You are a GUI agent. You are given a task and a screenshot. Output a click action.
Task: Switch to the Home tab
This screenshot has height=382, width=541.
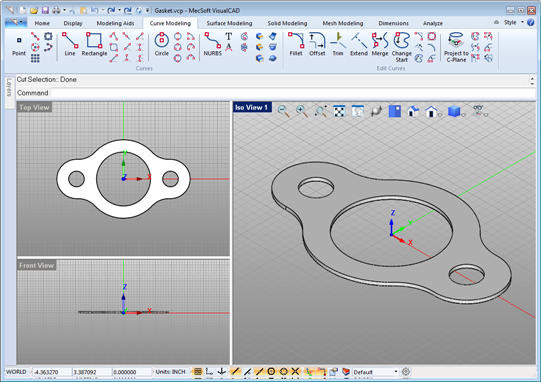(42, 23)
